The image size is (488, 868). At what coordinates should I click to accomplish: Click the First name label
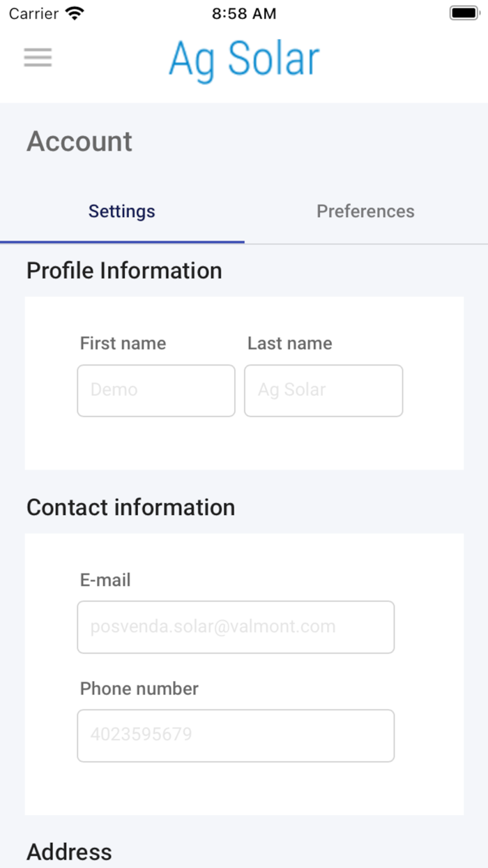coord(123,343)
